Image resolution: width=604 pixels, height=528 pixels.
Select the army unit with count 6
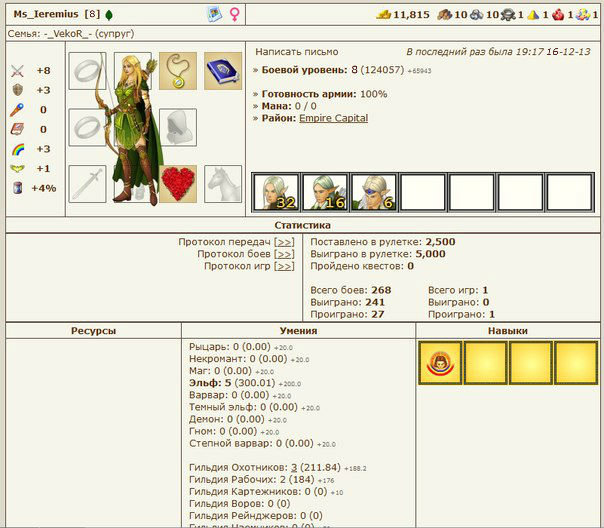click(x=374, y=192)
